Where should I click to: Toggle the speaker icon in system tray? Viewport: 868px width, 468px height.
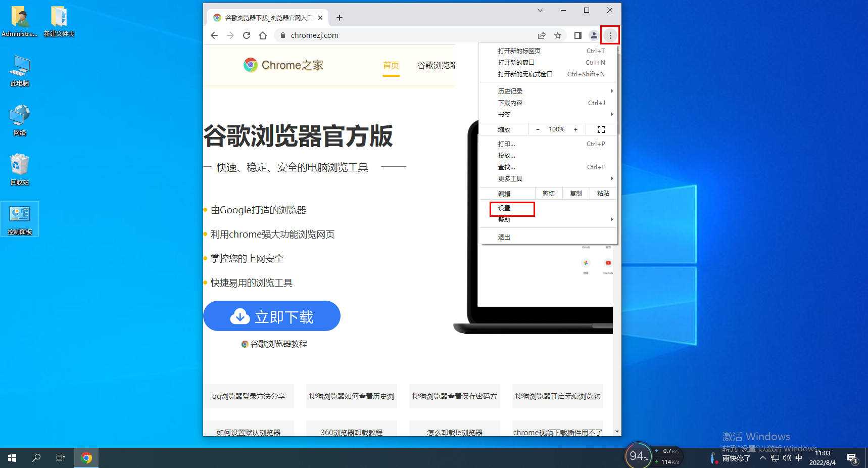(787, 458)
